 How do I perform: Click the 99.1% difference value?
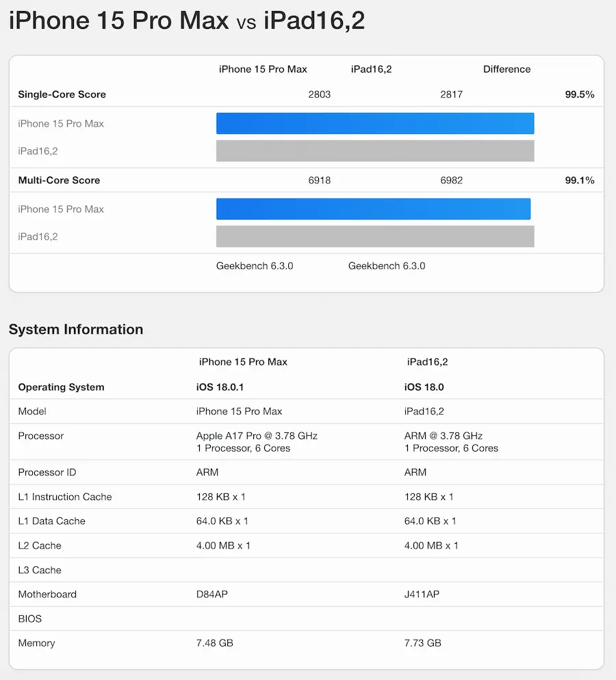pos(580,181)
